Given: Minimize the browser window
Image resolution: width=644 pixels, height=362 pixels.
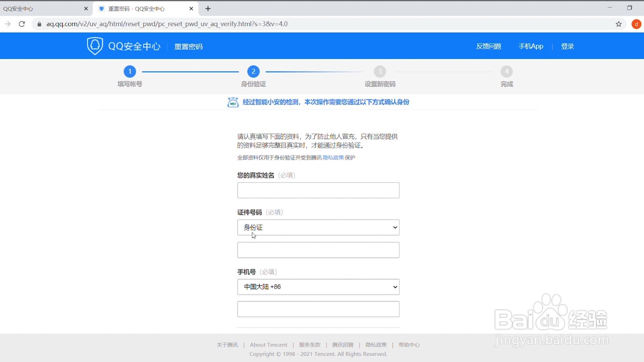Looking at the screenshot, I should point(610,8).
